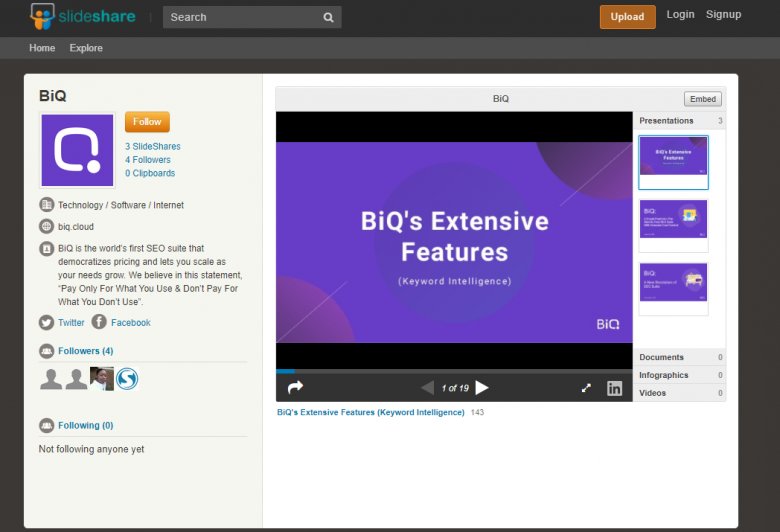Click the Facebook icon
780x532 pixels.
[99, 322]
